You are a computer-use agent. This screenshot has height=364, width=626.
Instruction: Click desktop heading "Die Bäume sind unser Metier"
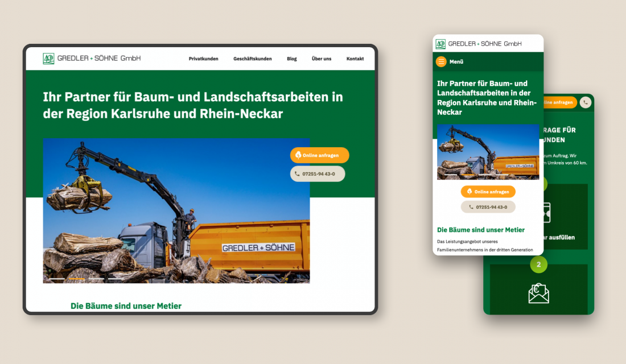pyautogui.click(x=126, y=306)
